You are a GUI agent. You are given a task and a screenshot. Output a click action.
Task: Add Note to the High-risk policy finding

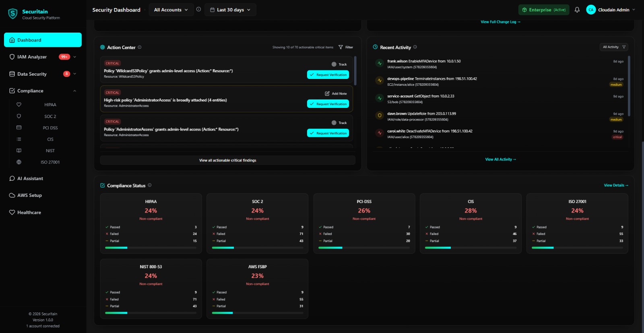pyautogui.click(x=336, y=93)
